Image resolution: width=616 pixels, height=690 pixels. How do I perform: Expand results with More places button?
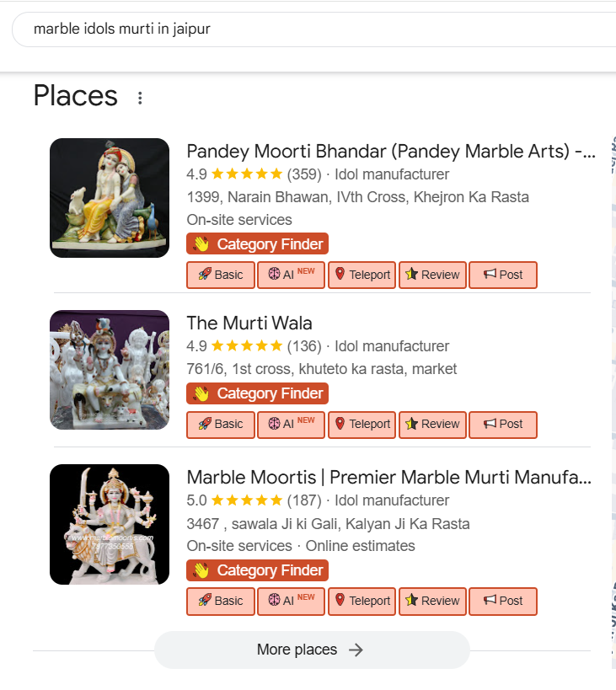(x=311, y=650)
